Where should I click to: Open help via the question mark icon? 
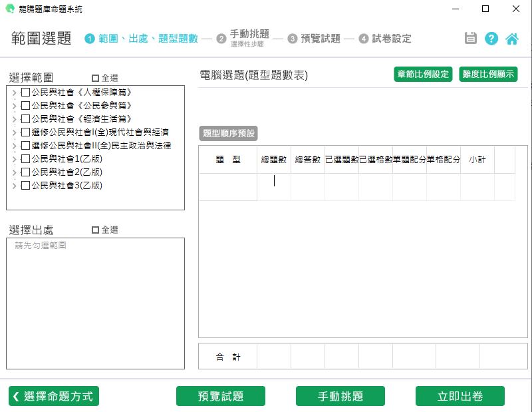(x=491, y=38)
